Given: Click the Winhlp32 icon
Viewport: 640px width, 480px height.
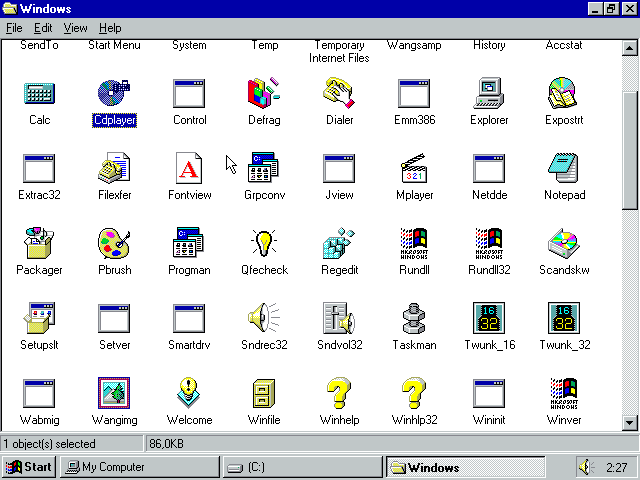Looking at the screenshot, I should click(414, 393).
